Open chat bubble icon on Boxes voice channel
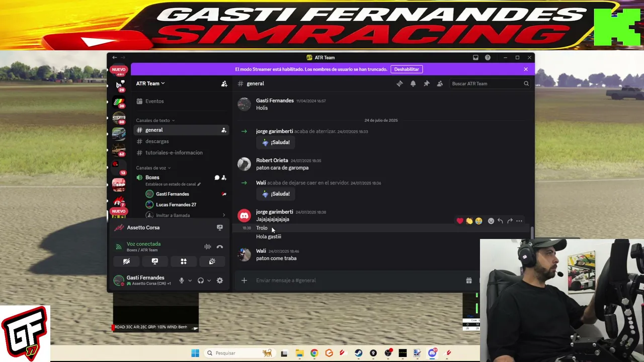Image resolution: width=644 pixels, height=362 pixels. tap(217, 177)
